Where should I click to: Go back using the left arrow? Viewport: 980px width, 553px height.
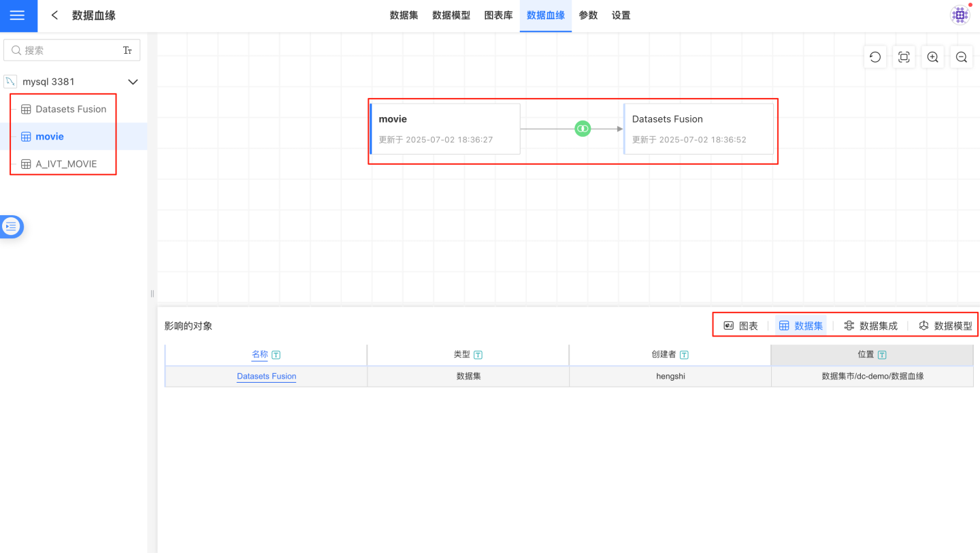click(x=55, y=15)
